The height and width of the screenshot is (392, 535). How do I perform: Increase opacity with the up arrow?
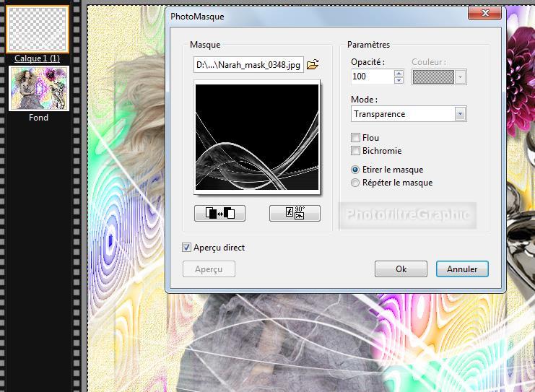click(x=399, y=73)
